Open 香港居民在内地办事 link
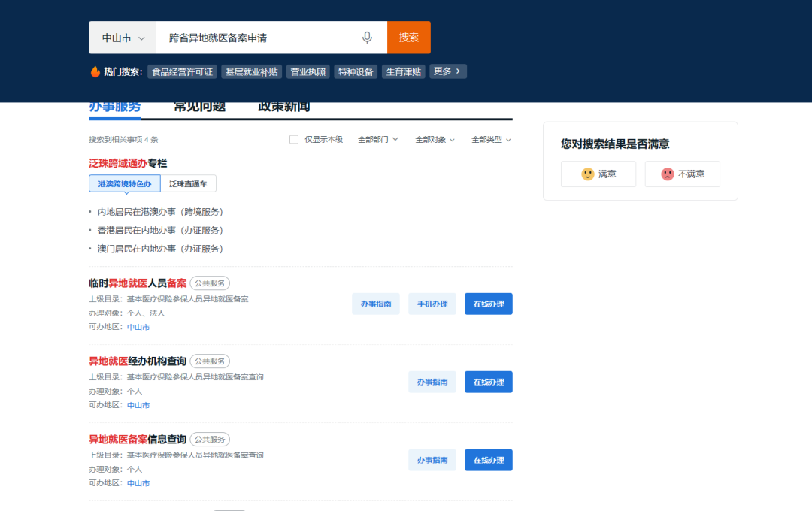 [160, 231]
